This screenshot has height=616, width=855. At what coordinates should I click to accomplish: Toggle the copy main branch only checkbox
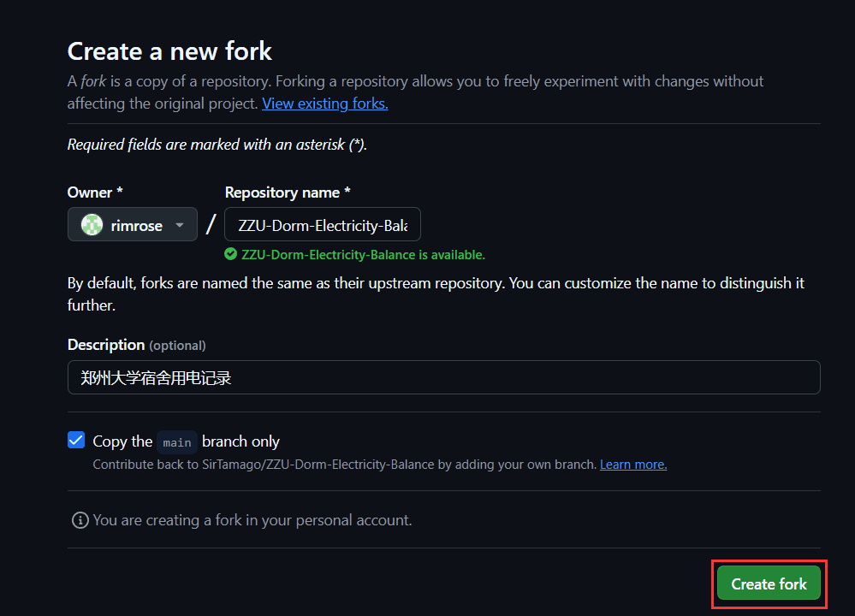pos(76,440)
